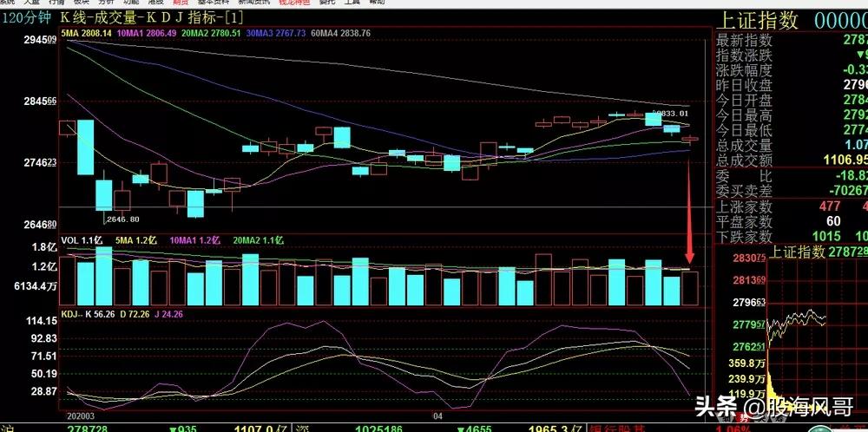Click the volume panel's 10MA1 1.2亿 label
The height and width of the screenshot is (432, 868).
195,240
